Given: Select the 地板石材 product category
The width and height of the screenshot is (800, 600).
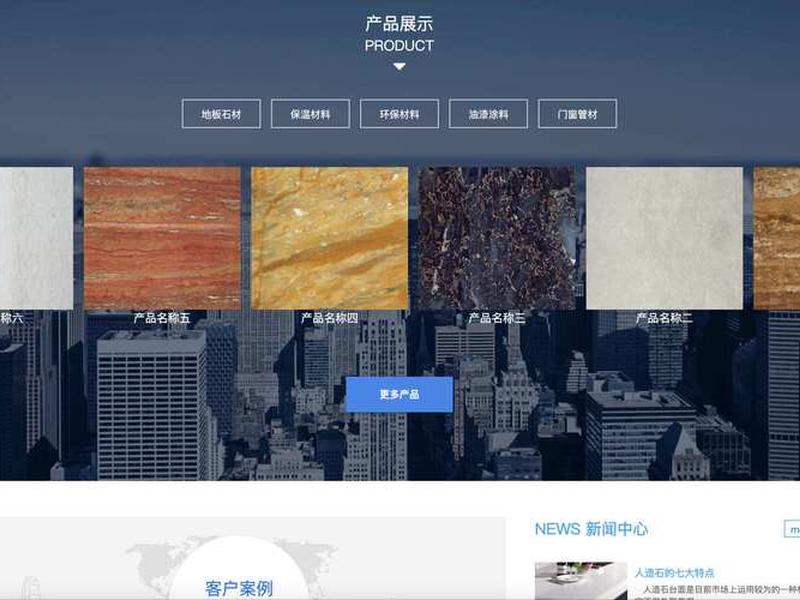Looking at the screenshot, I should (221, 114).
